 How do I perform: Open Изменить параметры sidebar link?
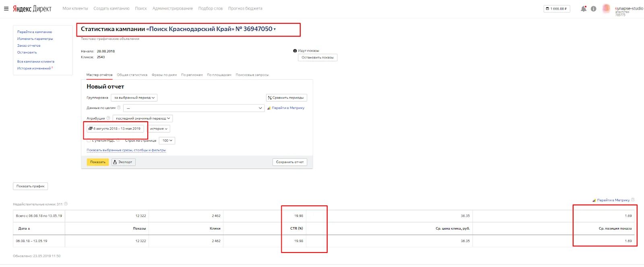[x=35, y=39]
